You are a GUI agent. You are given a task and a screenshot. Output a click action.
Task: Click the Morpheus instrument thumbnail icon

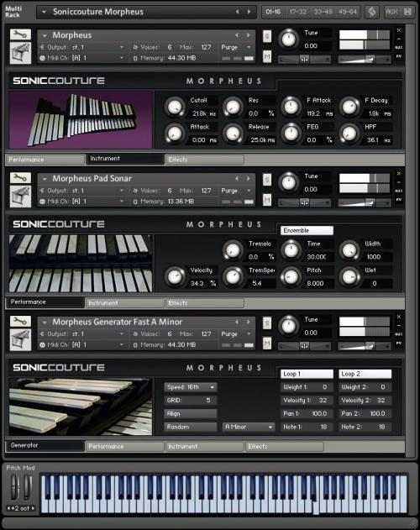(x=20, y=53)
